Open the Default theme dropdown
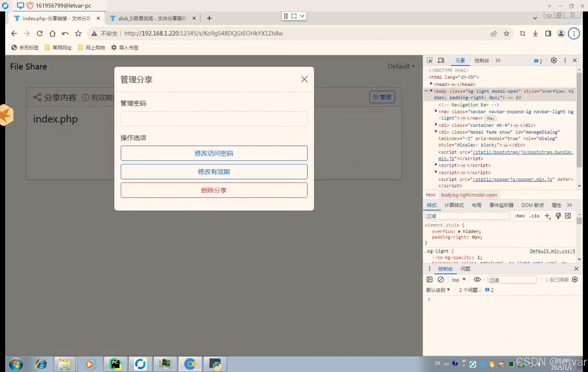The width and height of the screenshot is (588, 372). pos(401,66)
